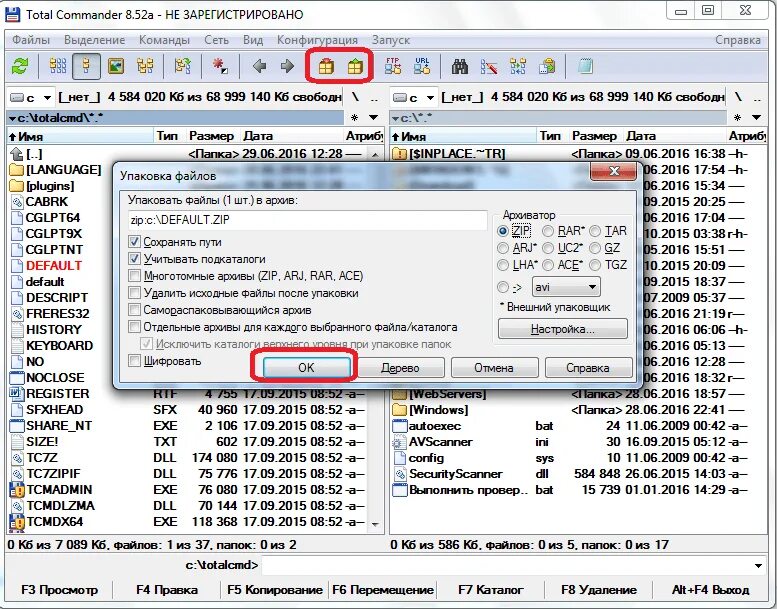Open left panel directory history arrow
Screen dimensions: 777x609
point(374,118)
